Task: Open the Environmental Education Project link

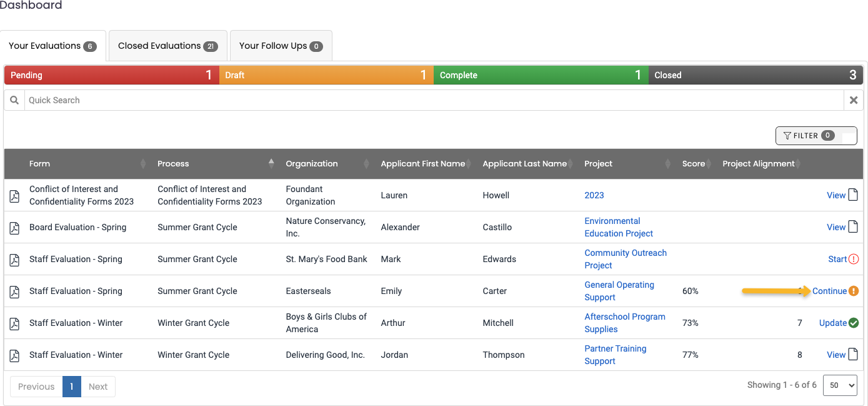Action: pos(619,227)
